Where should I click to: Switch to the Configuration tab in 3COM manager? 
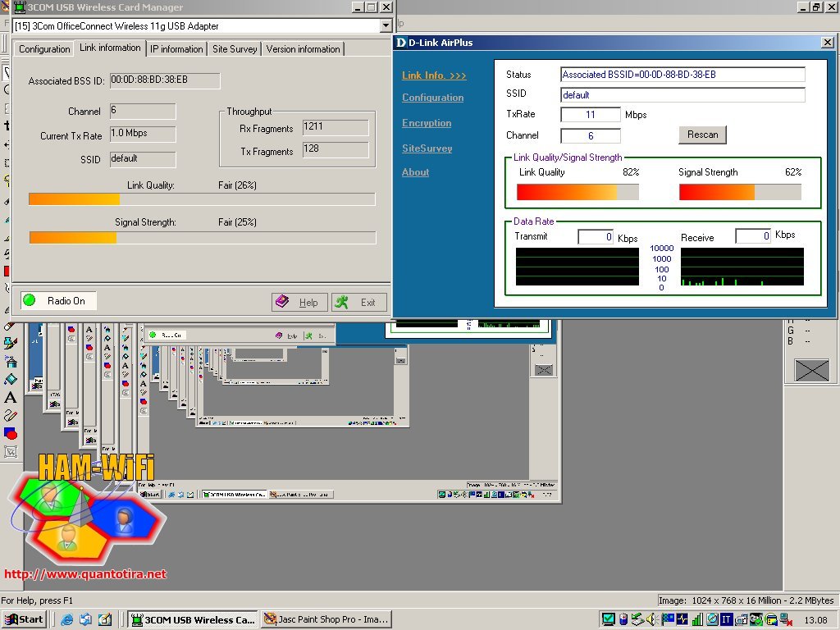(44, 48)
